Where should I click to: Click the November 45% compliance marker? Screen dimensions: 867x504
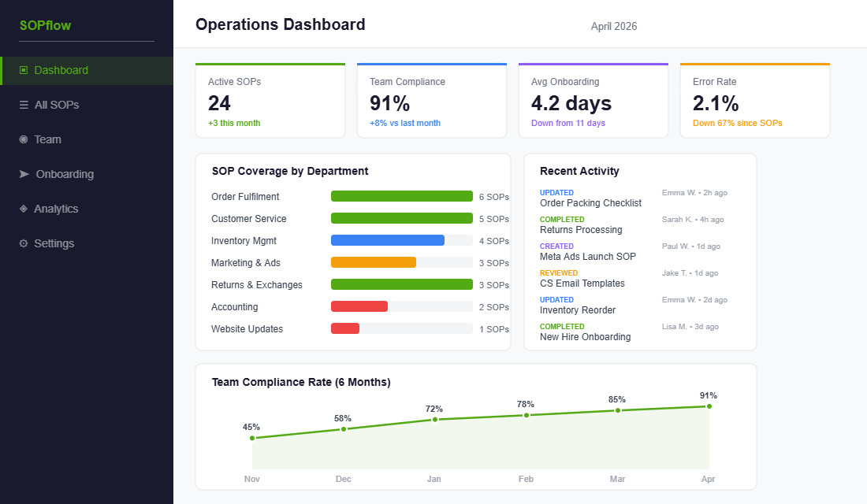(252, 438)
